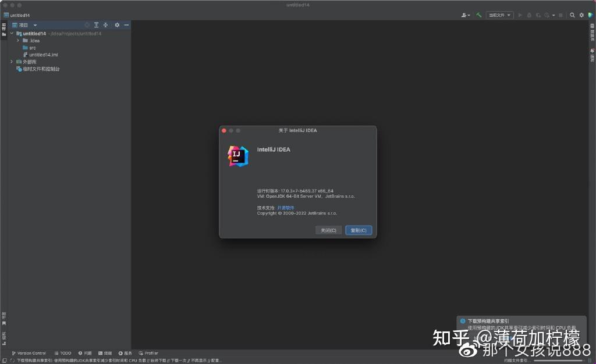Click the Build hammer icon in toolbar
Viewport: 596px width, 364px height.
coord(479,15)
